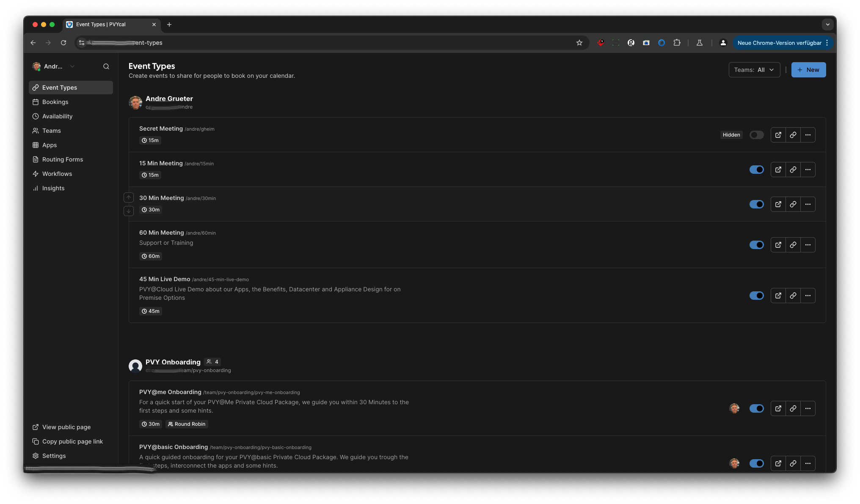Image resolution: width=860 pixels, height=504 pixels.
Task: Open the 45 Min Live Demo event
Action: pos(165,279)
